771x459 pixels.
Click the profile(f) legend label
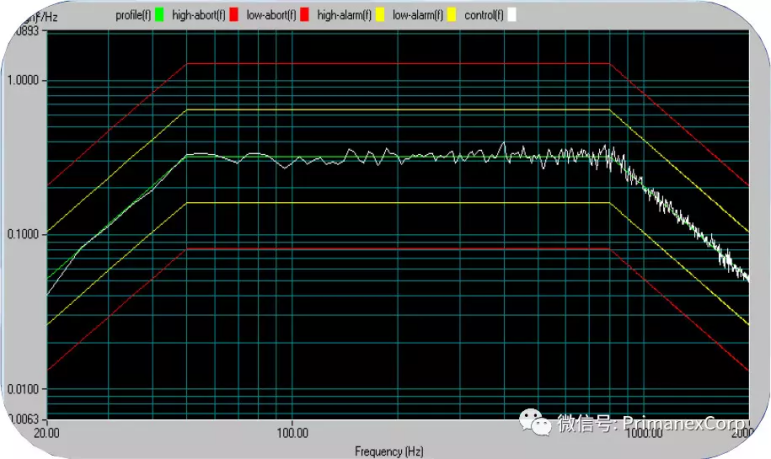coord(132,15)
